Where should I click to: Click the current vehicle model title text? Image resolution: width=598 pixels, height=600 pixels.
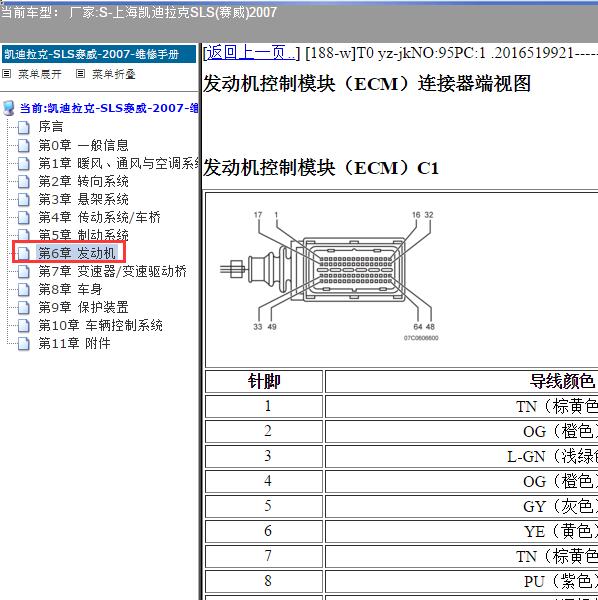tap(138, 13)
